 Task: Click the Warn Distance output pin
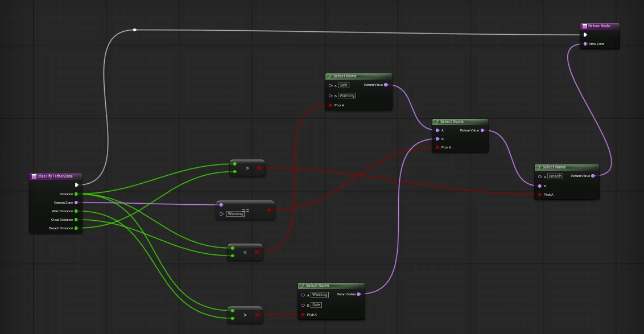(76, 211)
